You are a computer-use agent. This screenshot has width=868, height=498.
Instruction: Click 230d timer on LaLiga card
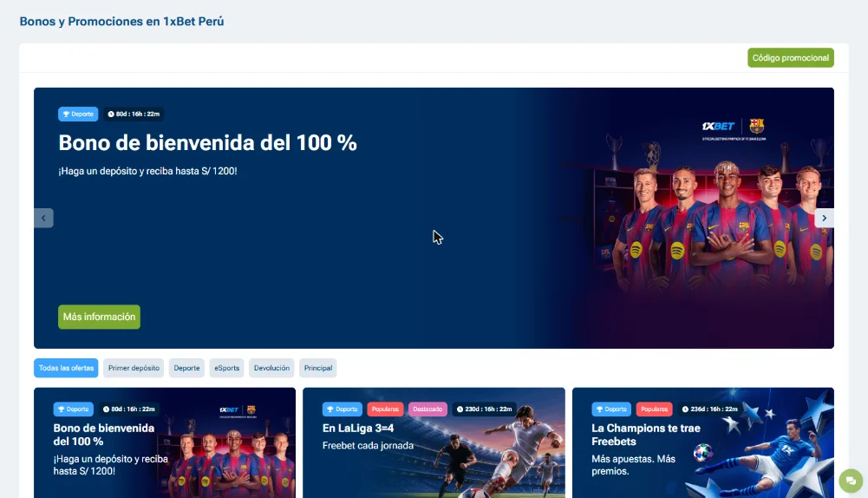point(485,410)
